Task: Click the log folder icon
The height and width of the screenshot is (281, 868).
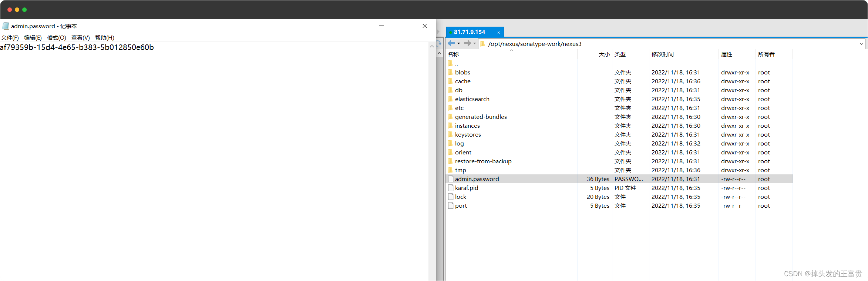Action: (x=450, y=143)
